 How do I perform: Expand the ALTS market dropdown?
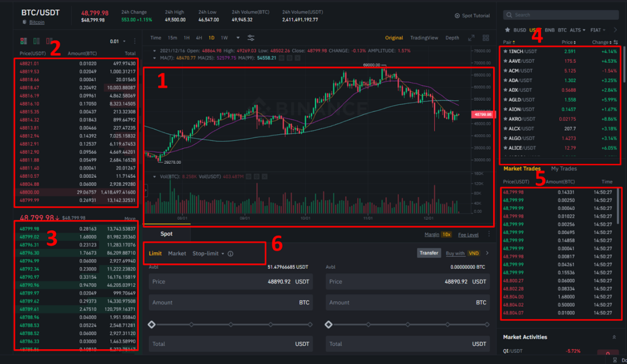[577, 30]
